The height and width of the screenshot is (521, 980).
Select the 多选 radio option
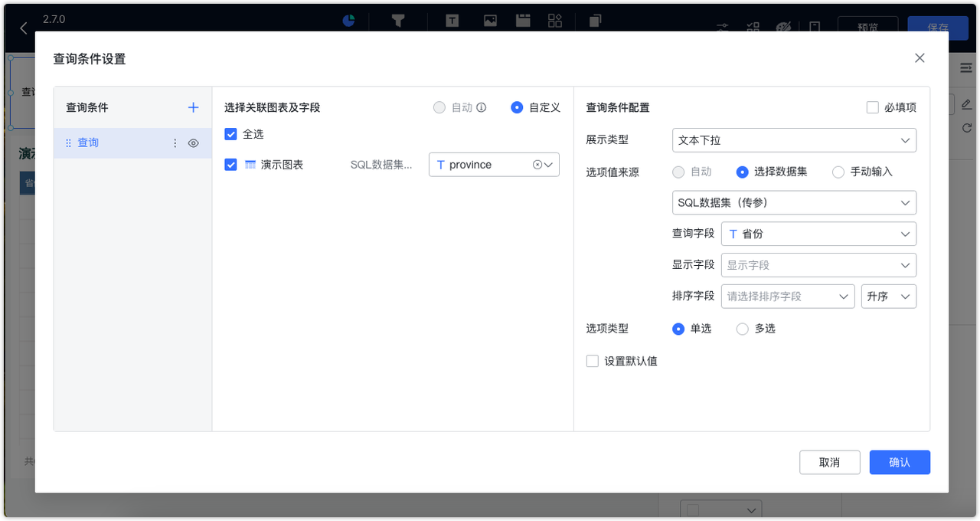[x=742, y=328]
